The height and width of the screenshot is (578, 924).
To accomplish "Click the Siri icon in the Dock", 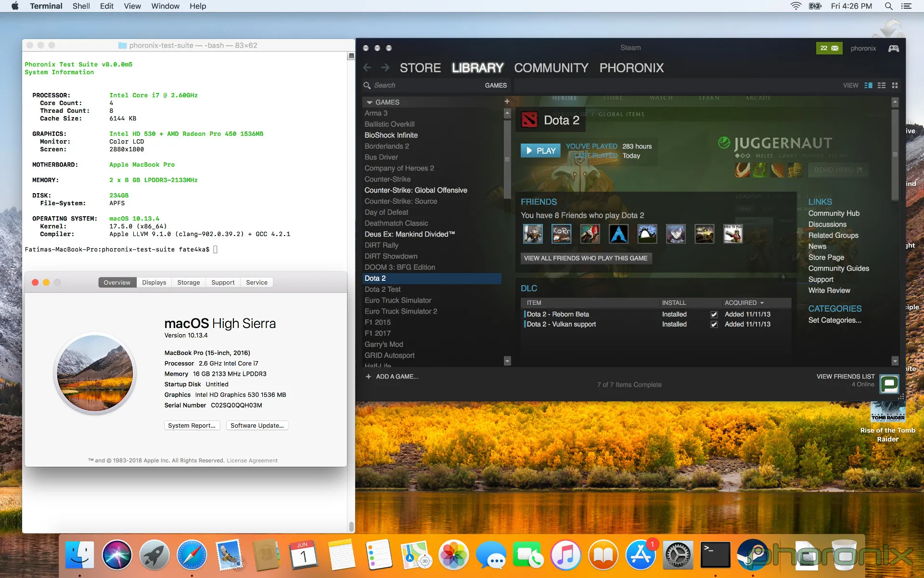I will pyautogui.click(x=116, y=554).
